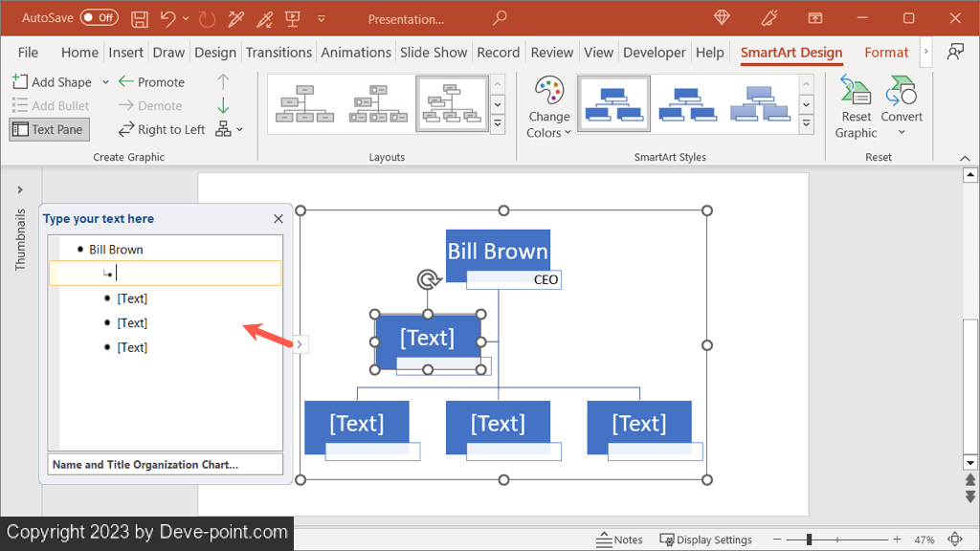Click the Save icon in title bar
980x551 pixels.
point(139,18)
